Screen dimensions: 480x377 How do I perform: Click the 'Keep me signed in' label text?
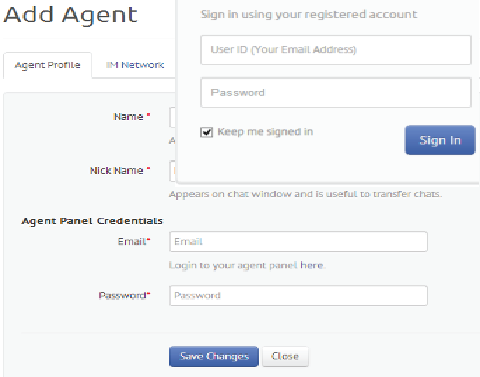click(x=265, y=132)
